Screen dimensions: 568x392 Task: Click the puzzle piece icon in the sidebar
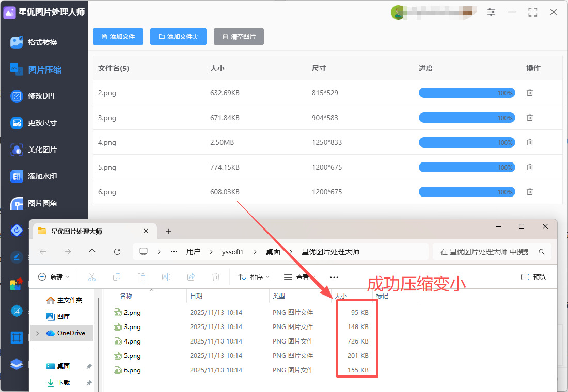coord(17,284)
